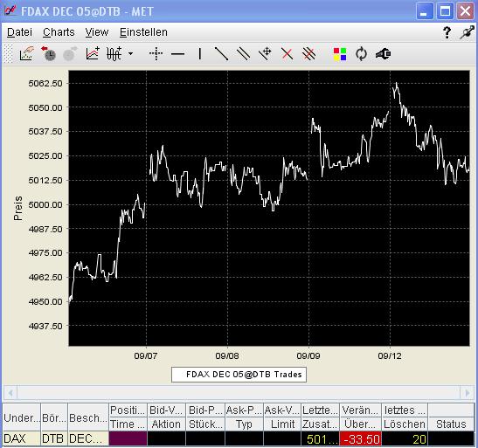Open the Charts menu
Image resolution: width=478 pixels, height=448 pixels.
point(59,32)
